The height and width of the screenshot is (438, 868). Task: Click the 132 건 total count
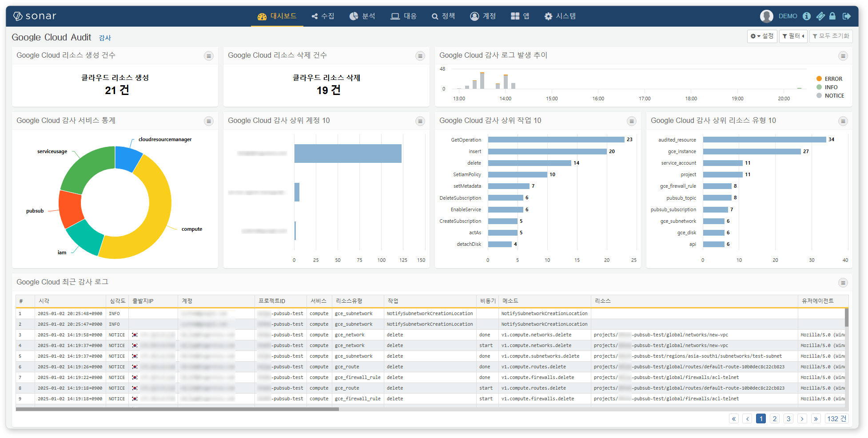pyautogui.click(x=836, y=418)
